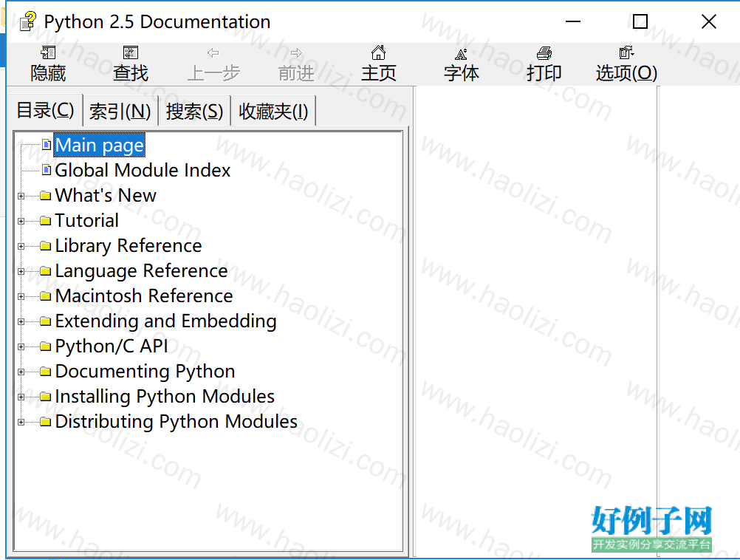
Task: Click the folder icon next to Library Reference
Action: pyautogui.click(x=46, y=245)
